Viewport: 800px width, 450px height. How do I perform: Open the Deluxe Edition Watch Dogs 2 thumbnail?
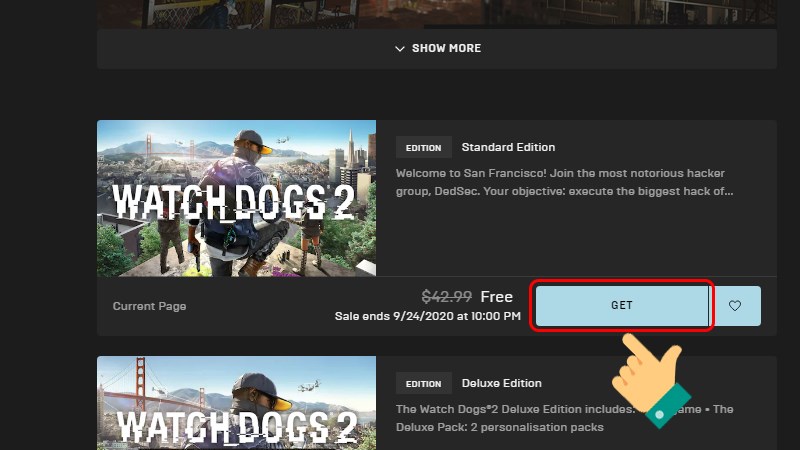[x=236, y=403]
